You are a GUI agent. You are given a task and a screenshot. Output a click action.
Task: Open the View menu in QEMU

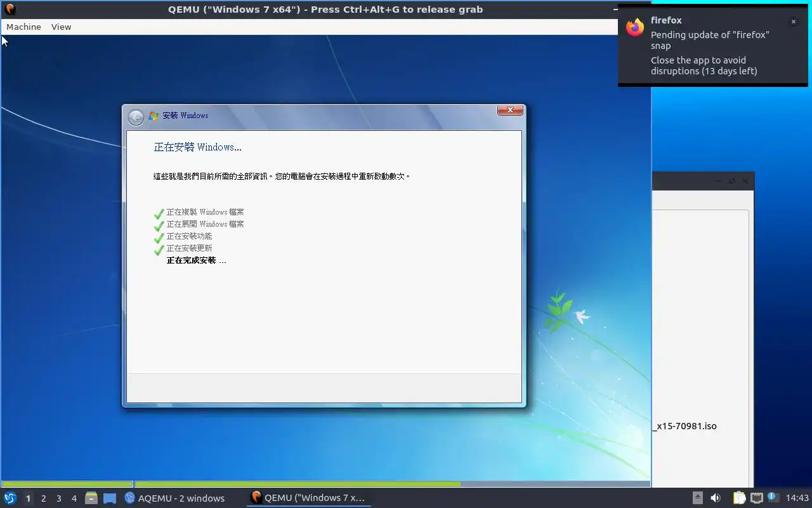click(x=61, y=27)
